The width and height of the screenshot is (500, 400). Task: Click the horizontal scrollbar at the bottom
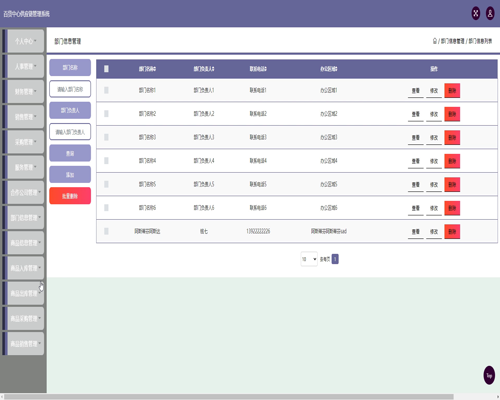point(229,397)
